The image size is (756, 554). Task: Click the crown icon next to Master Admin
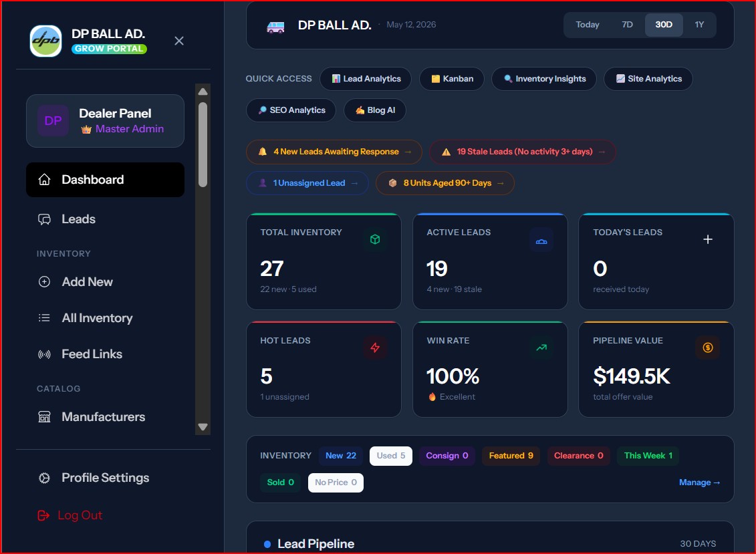[86, 129]
